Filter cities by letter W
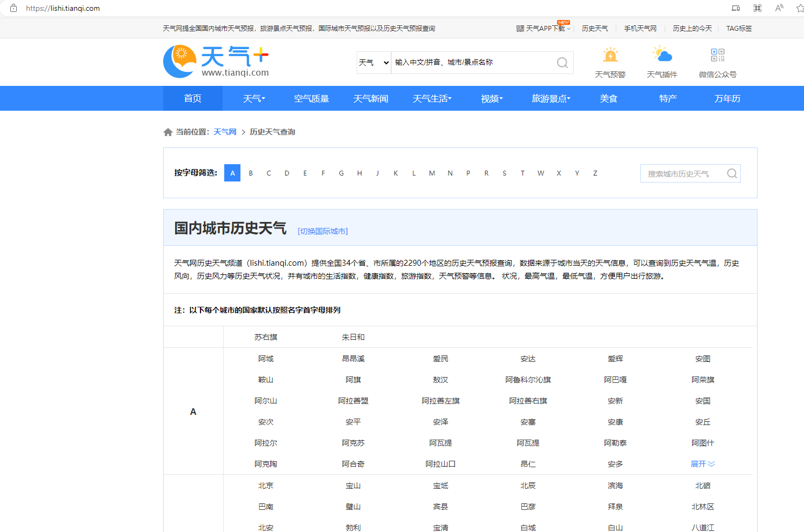 (x=541, y=173)
